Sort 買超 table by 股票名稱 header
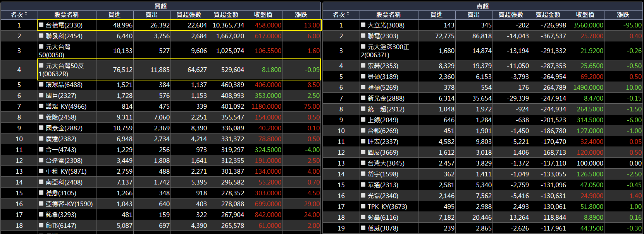The height and width of the screenshot is (234, 644). [67, 15]
